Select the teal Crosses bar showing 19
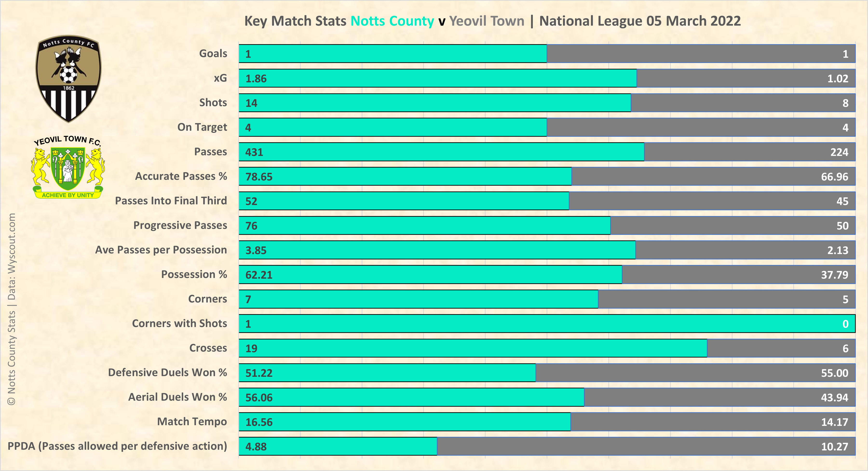This screenshot has width=868, height=471. 473,348
